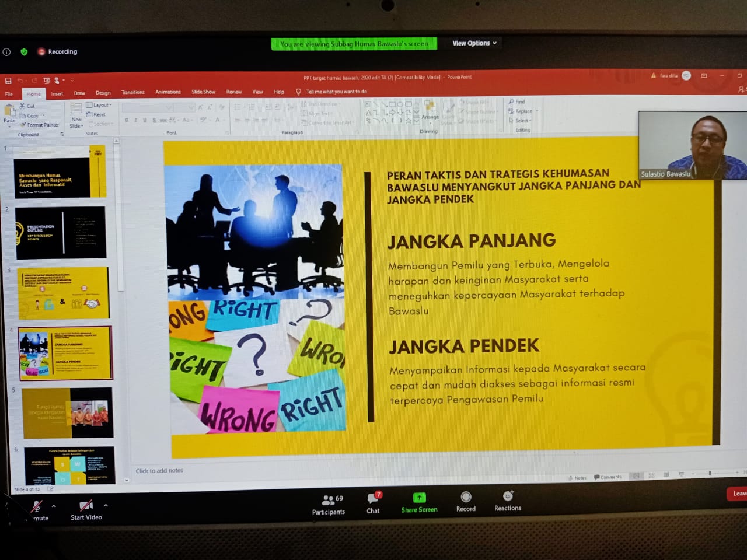Switch to the Transitions ribbon tab
This screenshot has height=560, width=747.
(132, 92)
